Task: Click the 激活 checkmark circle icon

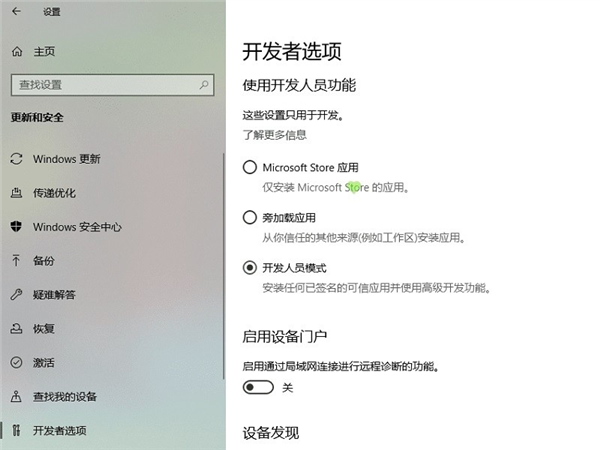Action: coord(16,363)
